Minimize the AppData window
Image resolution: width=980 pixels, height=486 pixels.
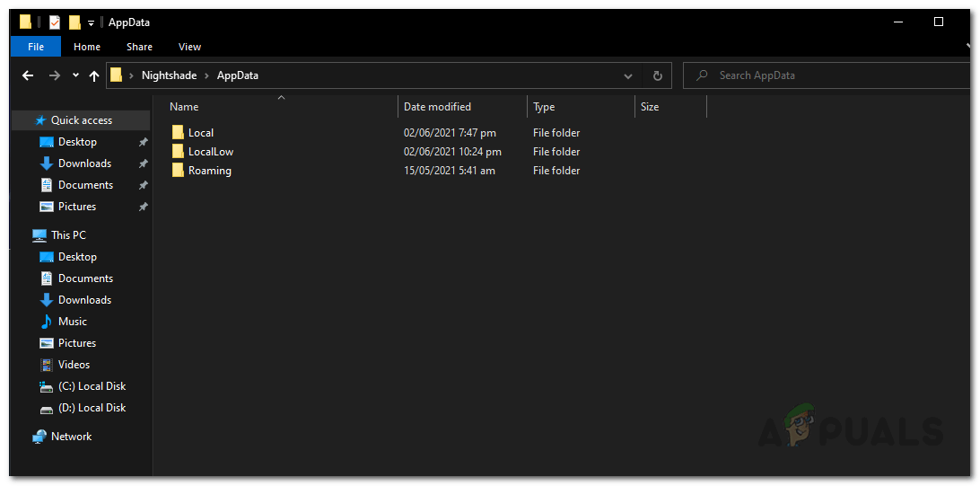click(898, 22)
